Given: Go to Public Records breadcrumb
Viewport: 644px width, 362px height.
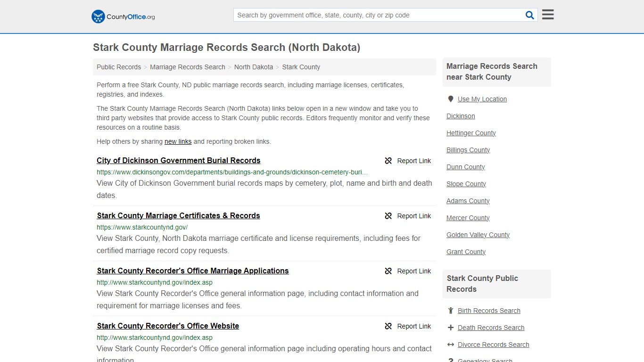Looking at the screenshot, I should [119, 67].
